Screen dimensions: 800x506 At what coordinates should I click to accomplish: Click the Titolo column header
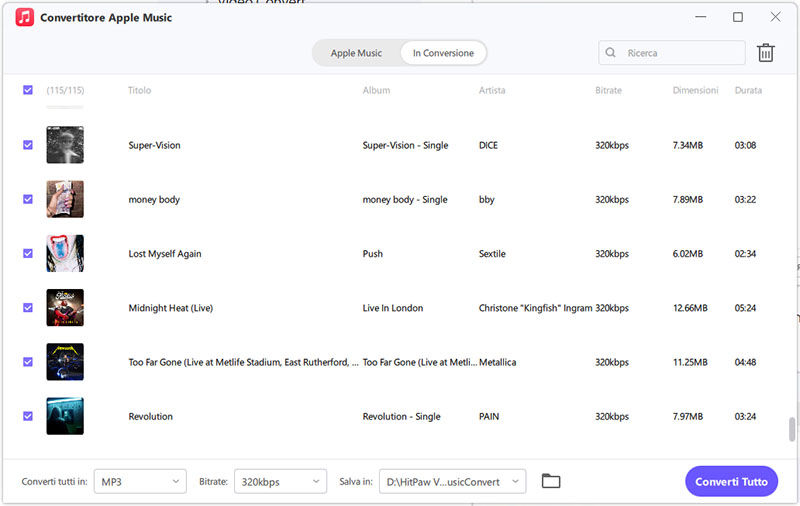tap(139, 90)
